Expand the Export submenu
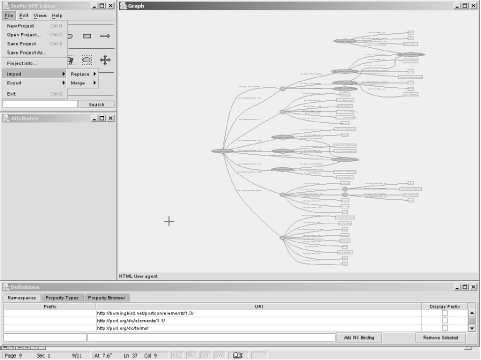This screenshot has height=360, width=481. click(34, 83)
